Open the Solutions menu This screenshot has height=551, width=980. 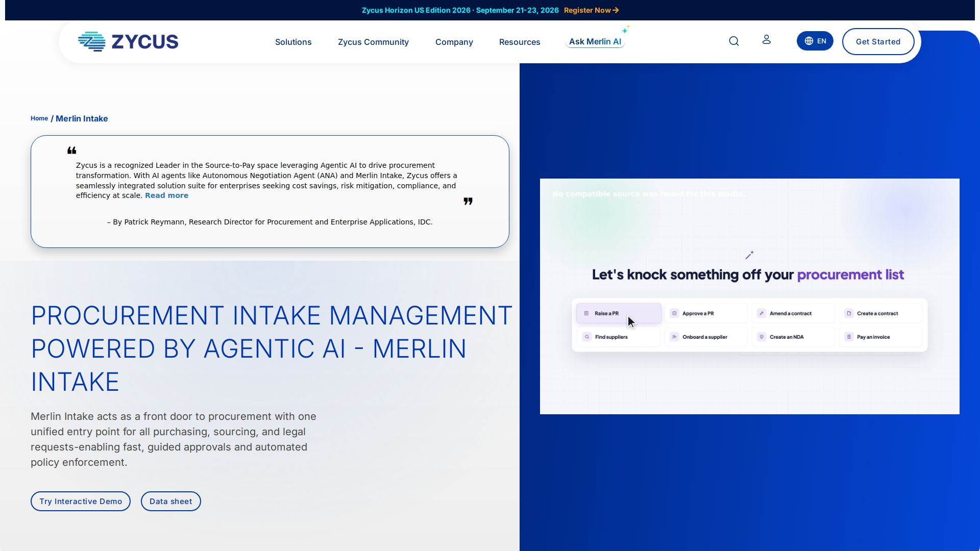pos(293,42)
